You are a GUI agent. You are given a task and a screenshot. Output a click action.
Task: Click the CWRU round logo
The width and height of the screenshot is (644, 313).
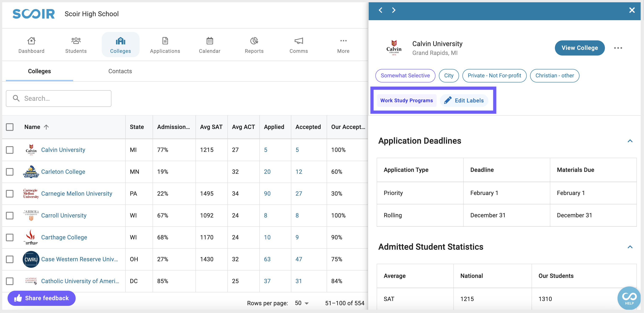[31, 259]
